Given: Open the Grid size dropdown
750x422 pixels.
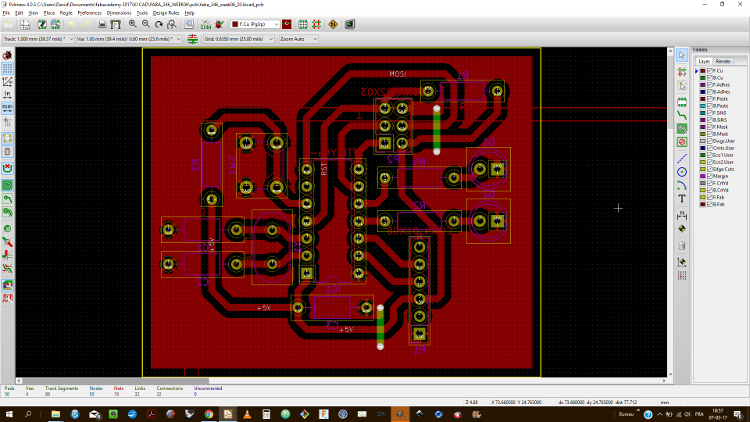Looking at the screenshot, I should [x=239, y=39].
